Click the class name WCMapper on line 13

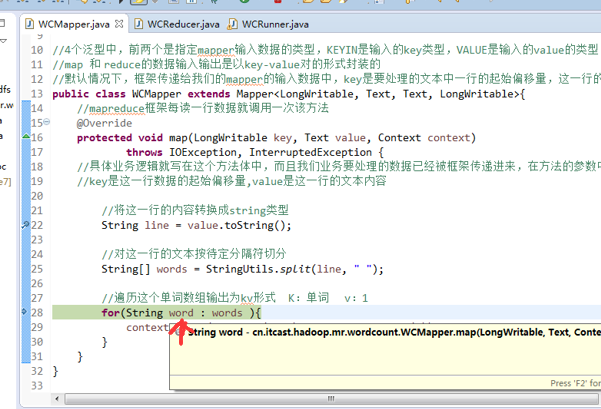point(156,94)
